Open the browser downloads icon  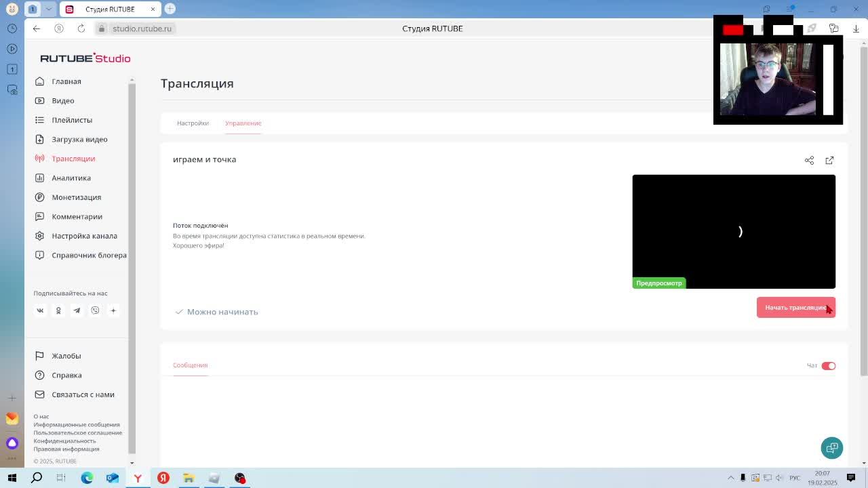tap(856, 28)
